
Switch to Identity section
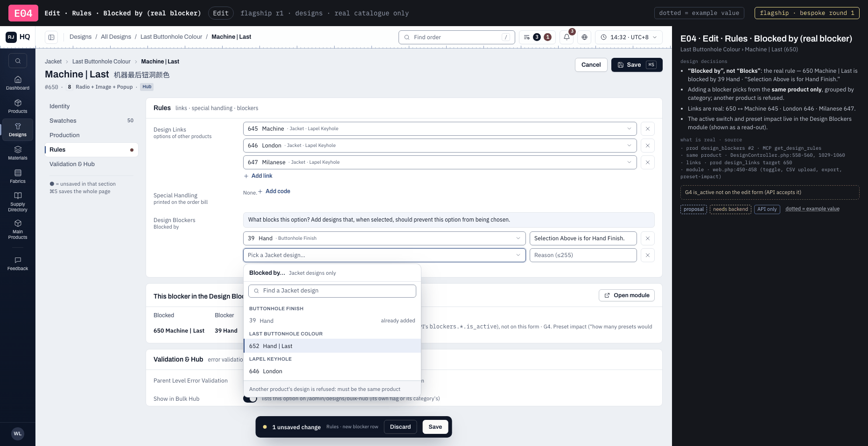click(91, 106)
